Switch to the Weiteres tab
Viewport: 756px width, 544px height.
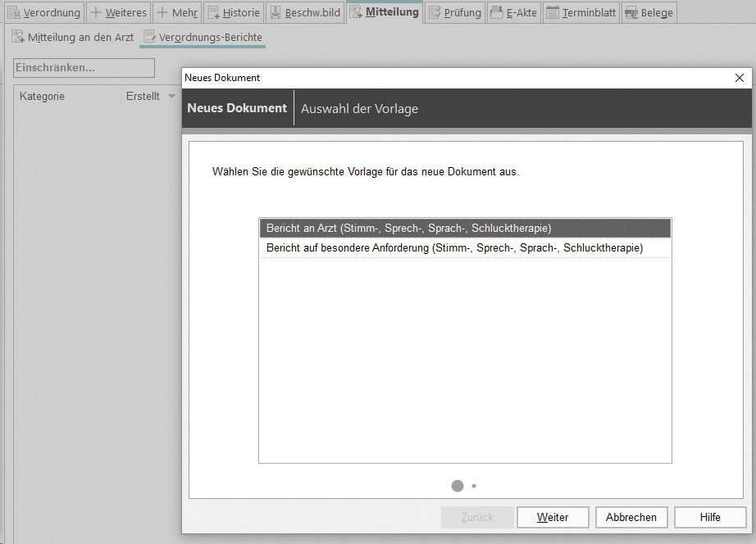click(x=117, y=12)
